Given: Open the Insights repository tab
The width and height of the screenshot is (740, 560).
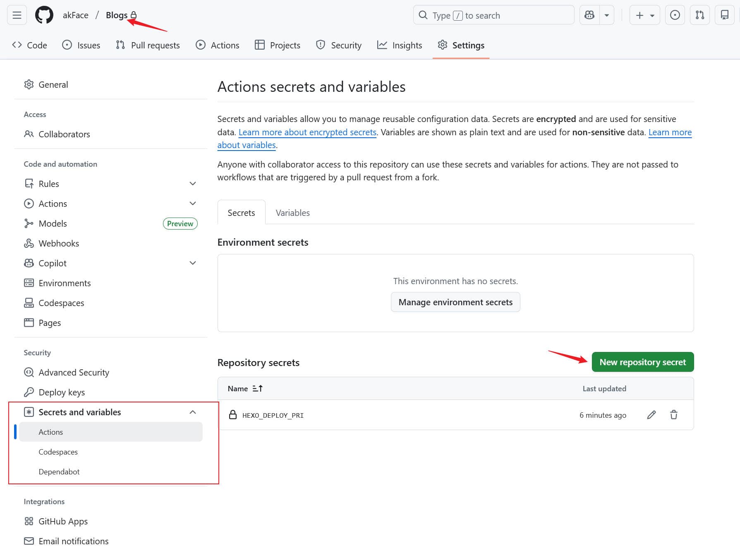Looking at the screenshot, I should click(x=400, y=45).
